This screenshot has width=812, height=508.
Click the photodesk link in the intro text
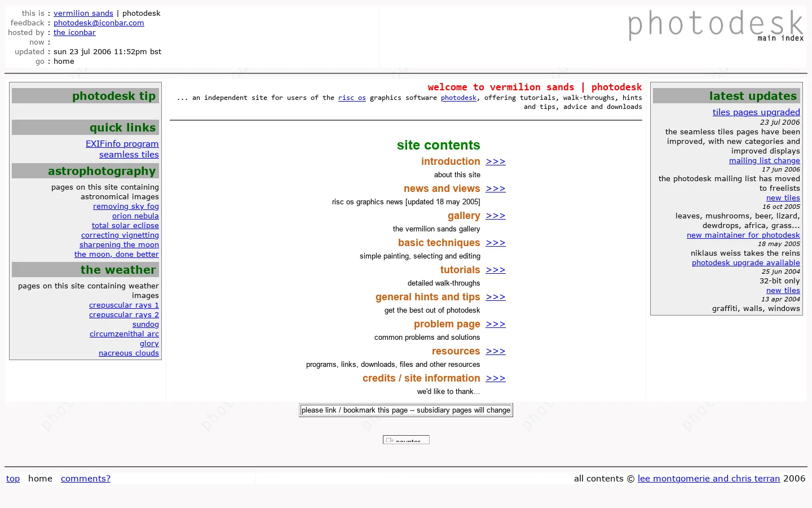tap(458, 98)
